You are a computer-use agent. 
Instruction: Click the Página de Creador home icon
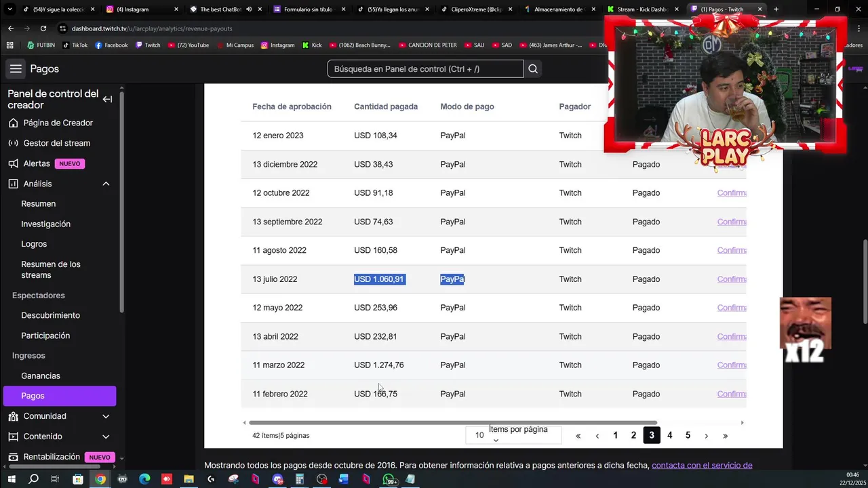[x=13, y=123]
